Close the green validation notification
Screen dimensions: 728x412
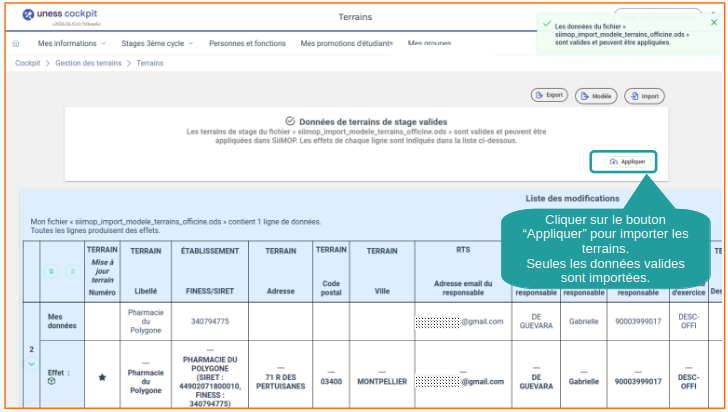tap(714, 22)
